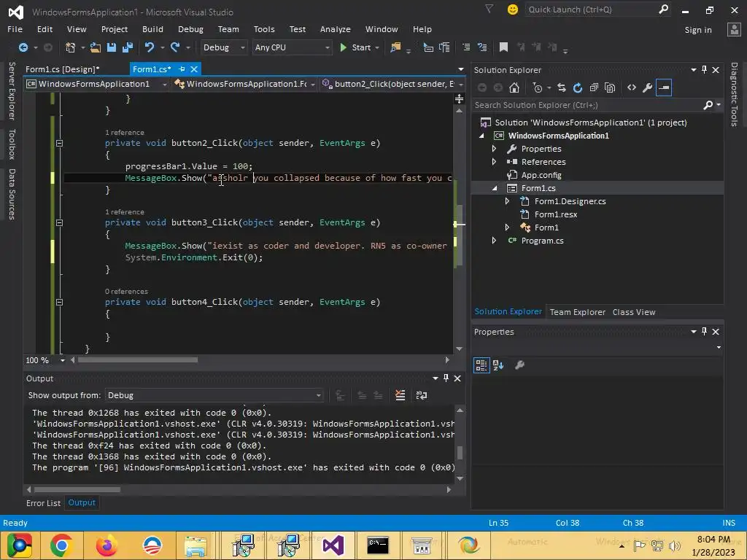Expand the Properties node in Solution Explorer
The height and width of the screenshot is (560, 747).
point(494,149)
